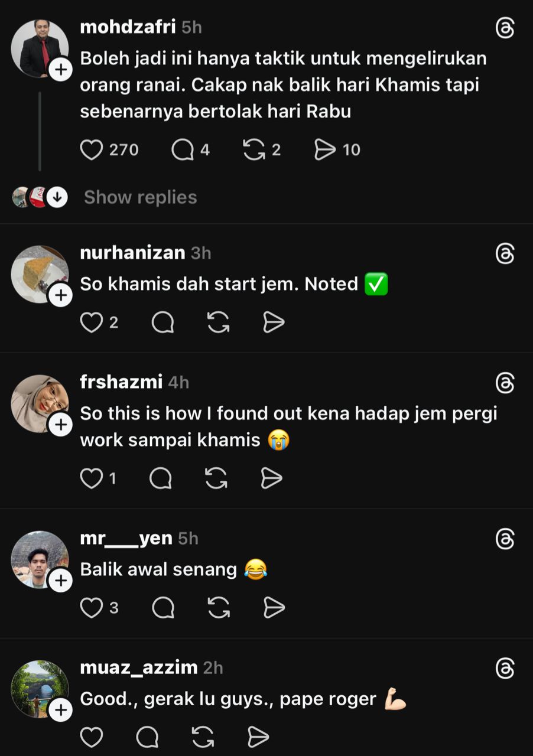Image resolution: width=533 pixels, height=756 pixels.
Task: Open mr___yen's profile via username
Action: click(x=126, y=538)
